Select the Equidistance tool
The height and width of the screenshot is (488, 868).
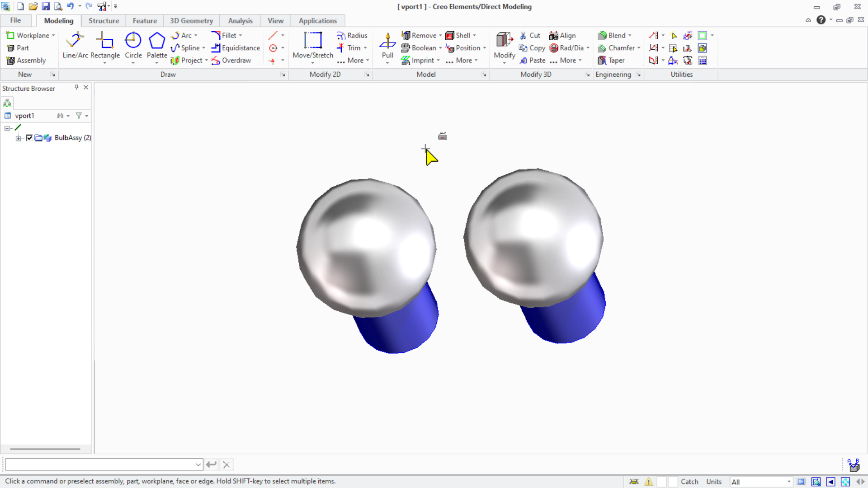pyautogui.click(x=236, y=48)
